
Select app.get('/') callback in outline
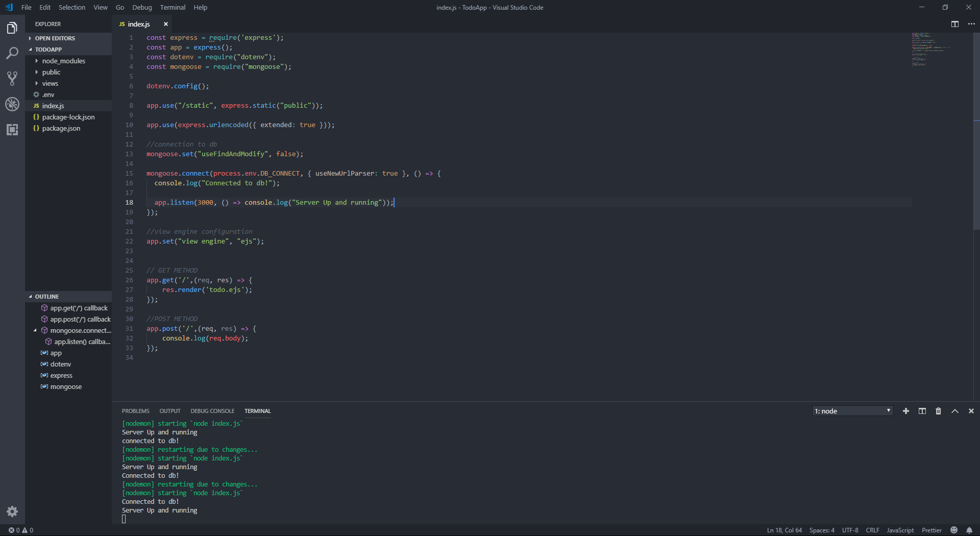pyautogui.click(x=68, y=308)
